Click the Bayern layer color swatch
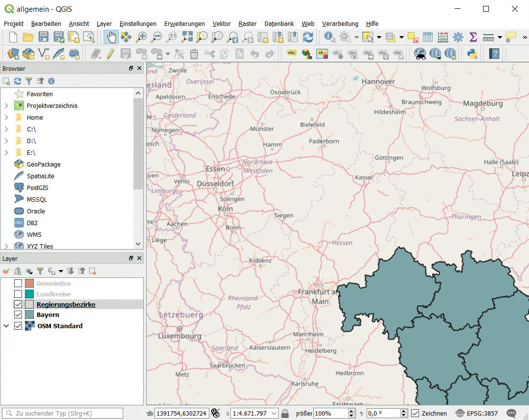 pyautogui.click(x=29, y=315)
